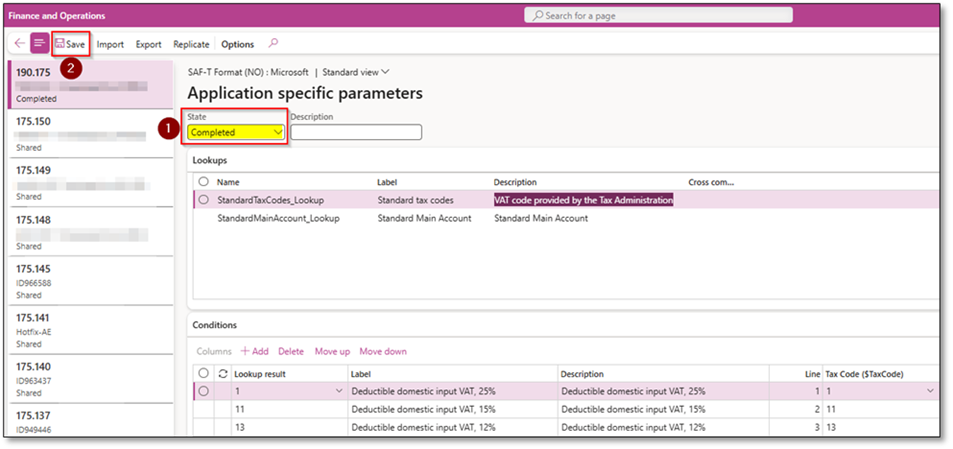Open Lookup result dropdown for value 1
The image size is (953, 449).
[338, 391]
